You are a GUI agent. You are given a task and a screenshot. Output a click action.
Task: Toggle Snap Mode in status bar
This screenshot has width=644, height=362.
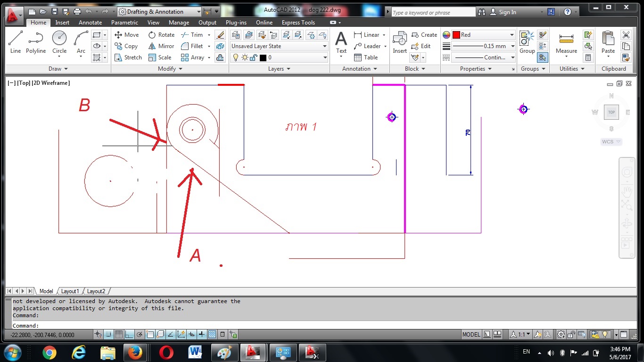click(x=109, y=335)
